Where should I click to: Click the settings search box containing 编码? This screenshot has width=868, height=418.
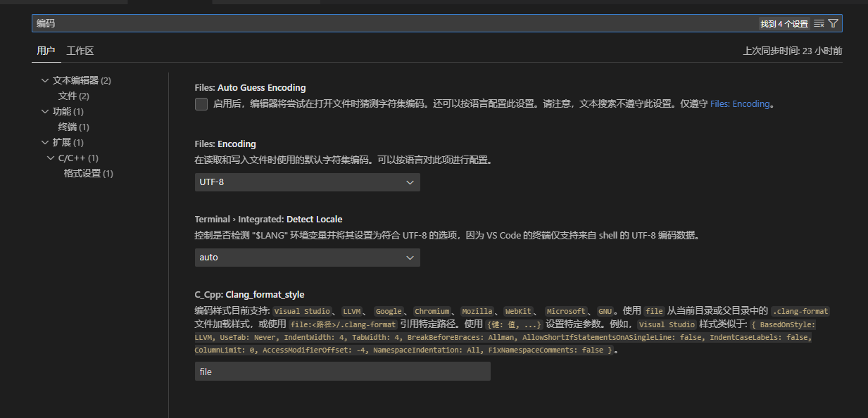[352, 23]
